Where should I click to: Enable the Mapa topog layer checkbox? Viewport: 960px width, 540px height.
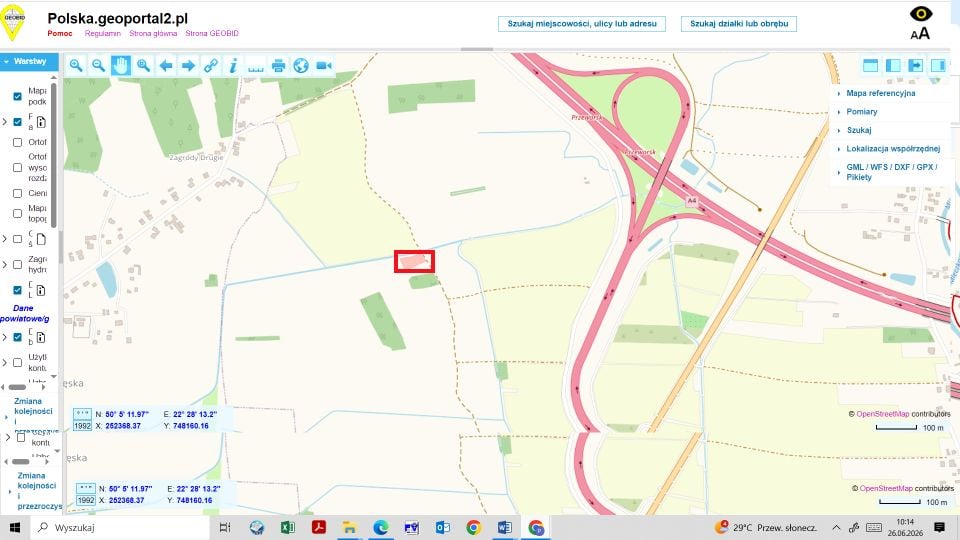(17, 213)
